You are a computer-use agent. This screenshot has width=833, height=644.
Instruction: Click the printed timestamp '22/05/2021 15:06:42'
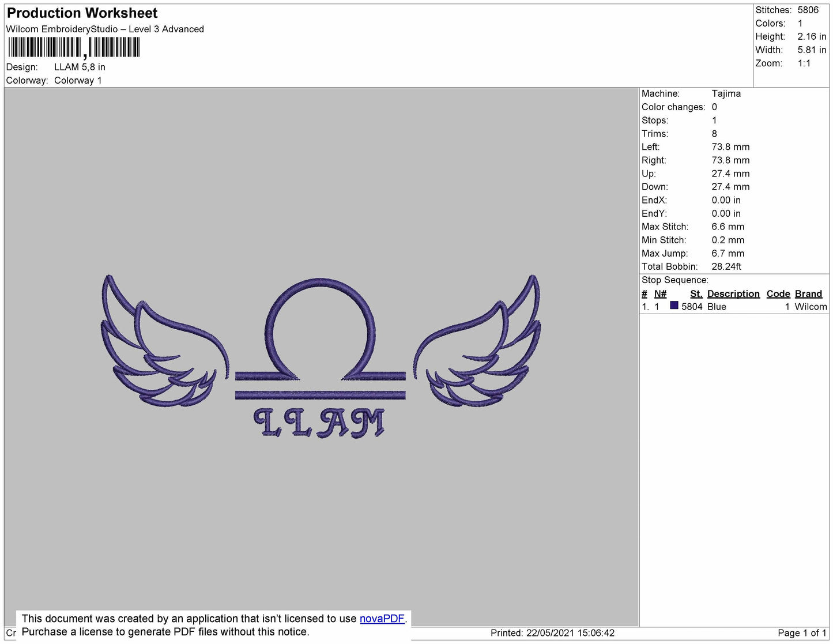(x=570, y=632)
